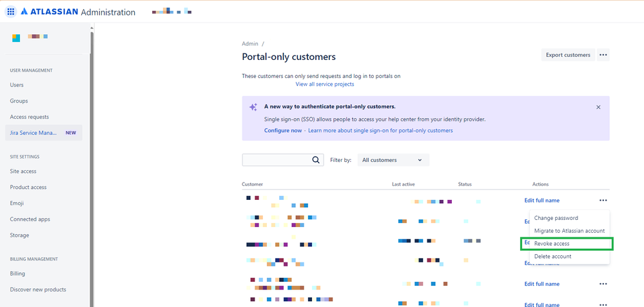Focus the customer search input field
Screen dimensions: 644x307
click(x=277, y=160)
